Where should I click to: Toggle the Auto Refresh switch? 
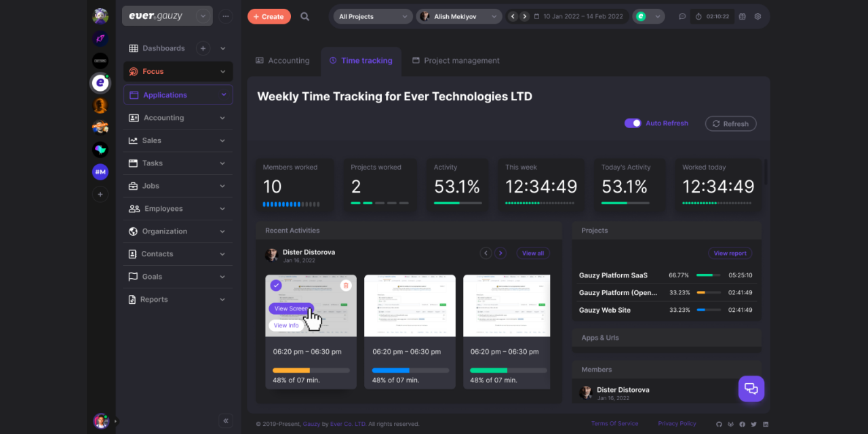click(633, 123)
